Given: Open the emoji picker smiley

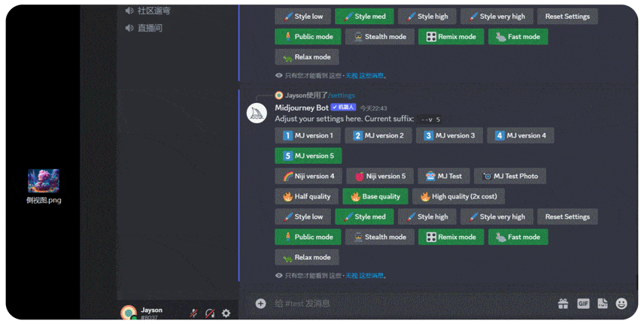Looking at the screenshot, I should pos(622,304).
